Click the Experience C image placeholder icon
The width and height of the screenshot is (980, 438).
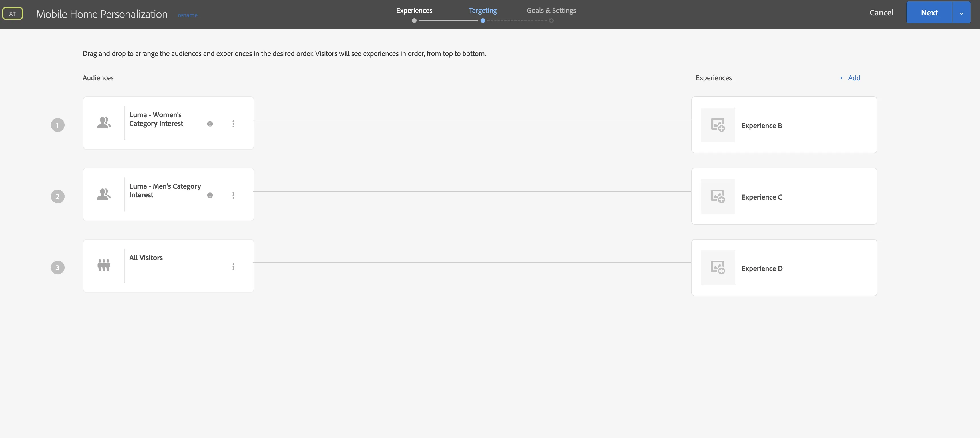coord(718,196)
